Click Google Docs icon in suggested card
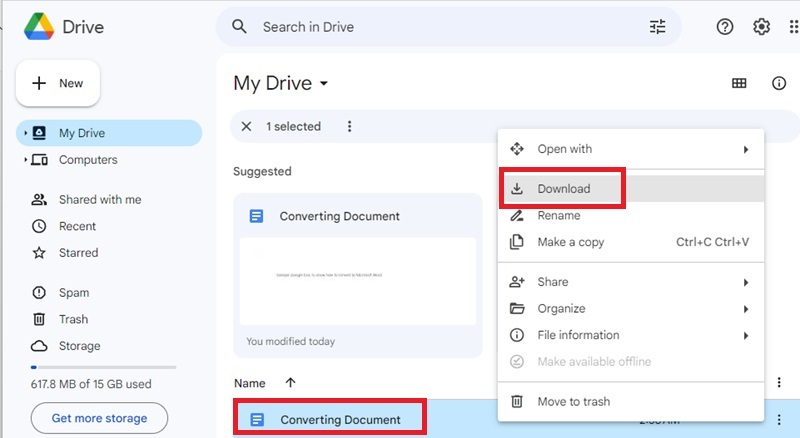Screen dimensions: 800x438 click(256, 216)
